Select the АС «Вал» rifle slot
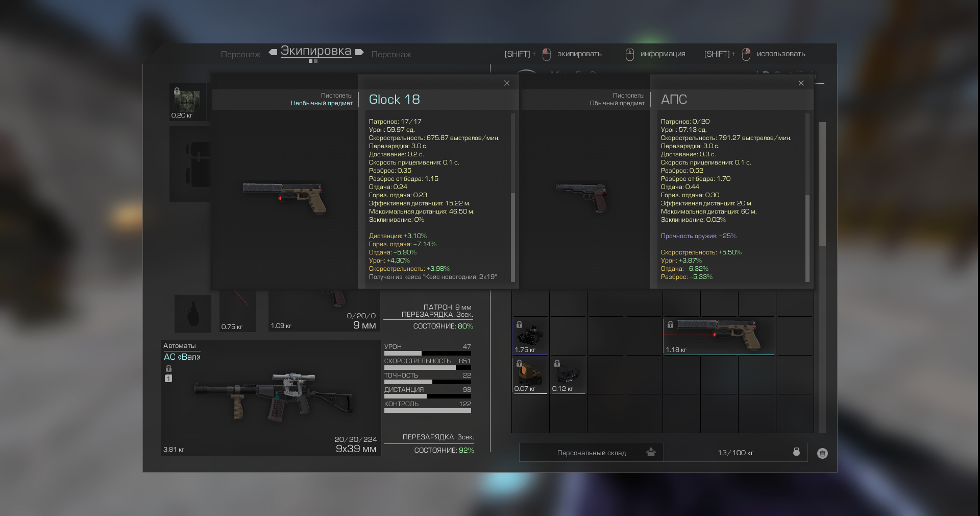This screenshot has width=980, height=516. [271, 398]
